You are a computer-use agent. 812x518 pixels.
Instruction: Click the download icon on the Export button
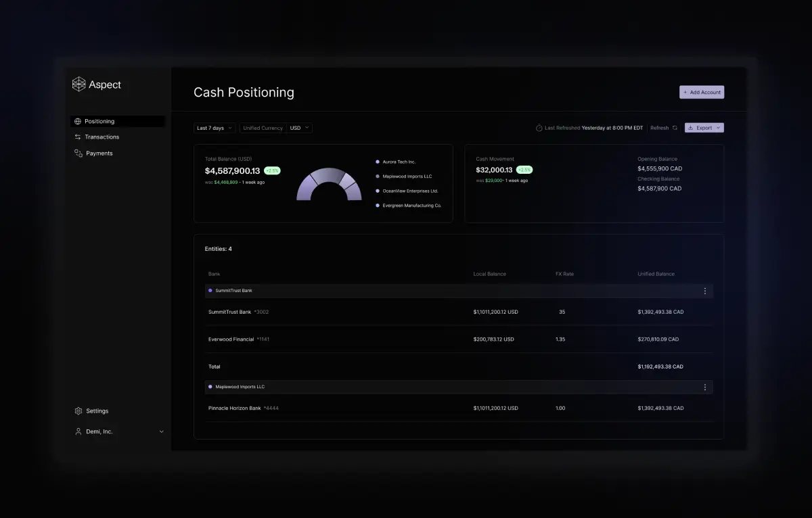click(x=692, y=127)
